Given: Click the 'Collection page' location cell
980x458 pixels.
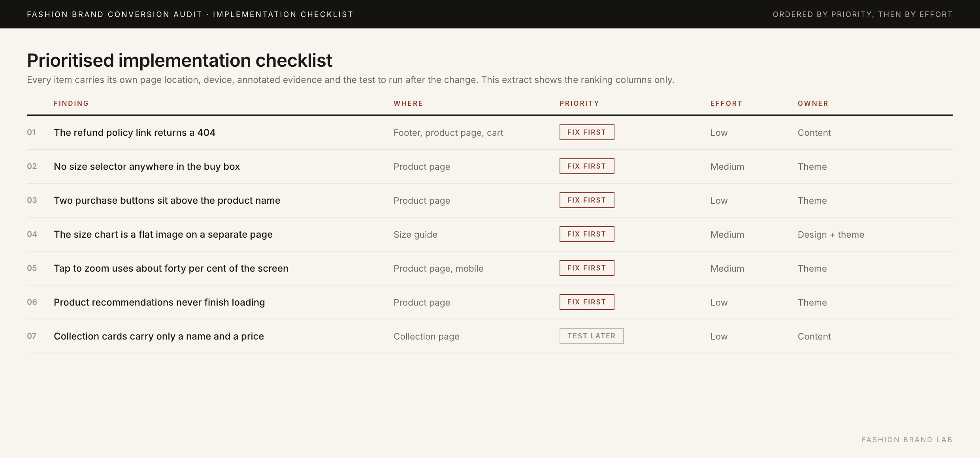Looking at the screenshot, I should click(426, 336).
